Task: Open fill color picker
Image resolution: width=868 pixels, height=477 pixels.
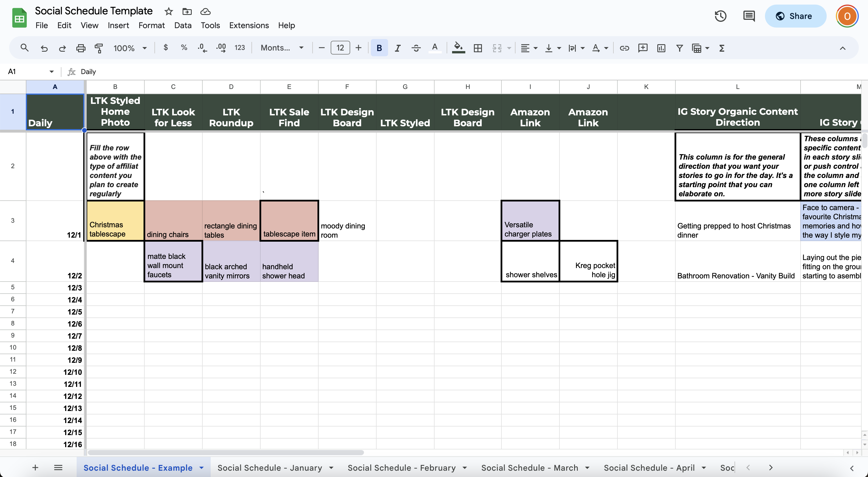Action: coord(458,48)
